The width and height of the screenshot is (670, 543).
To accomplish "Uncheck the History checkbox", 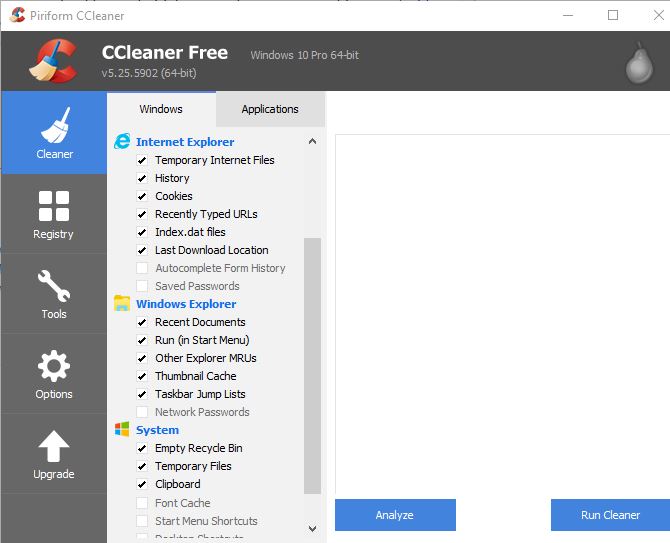I will 142,178.
